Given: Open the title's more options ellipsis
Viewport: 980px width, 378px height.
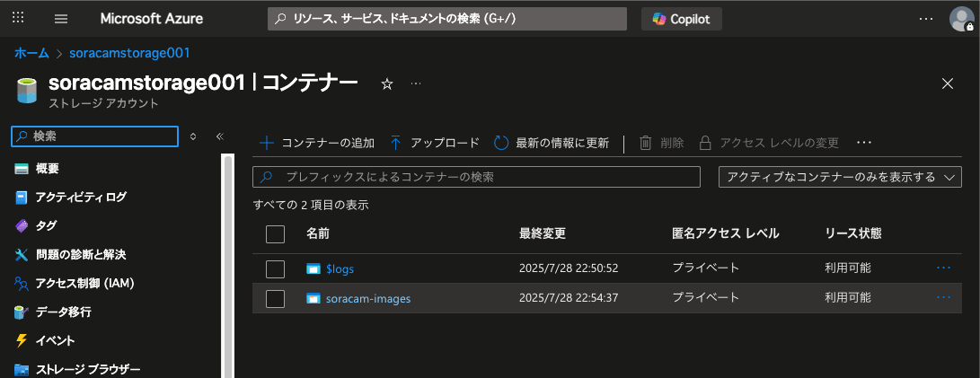Looking at the screenshot, I should (x=416, y=84).
